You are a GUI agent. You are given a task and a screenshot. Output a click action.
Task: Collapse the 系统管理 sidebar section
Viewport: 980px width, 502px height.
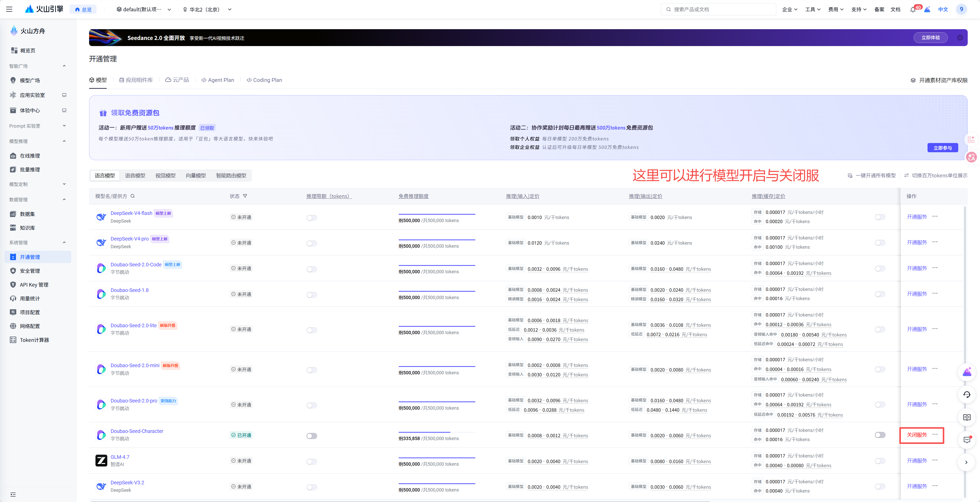point(38,243)
